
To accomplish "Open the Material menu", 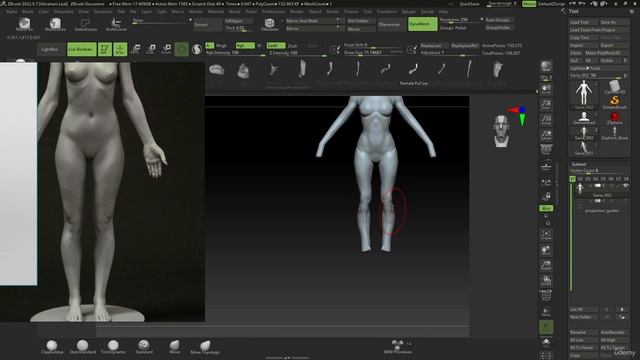I will point(216,11).
